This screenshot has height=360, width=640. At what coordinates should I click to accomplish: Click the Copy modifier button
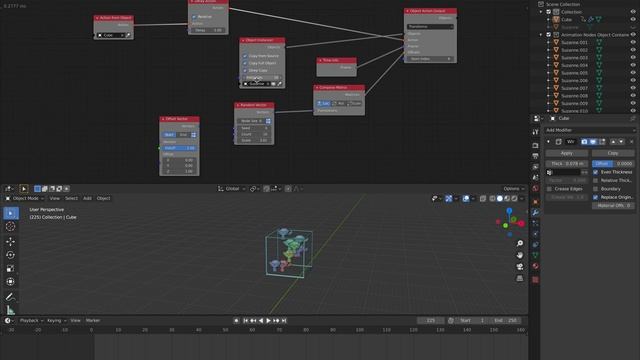point(613,153)
